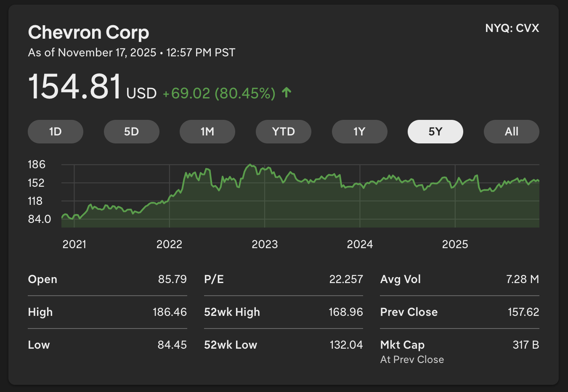Click the P/E ratio row

283,279
